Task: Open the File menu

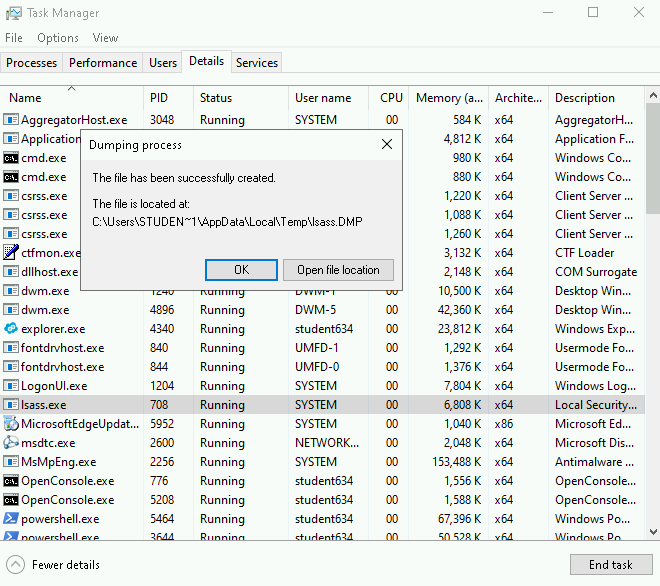Action: pyautogui.click(x=14, y=38)
